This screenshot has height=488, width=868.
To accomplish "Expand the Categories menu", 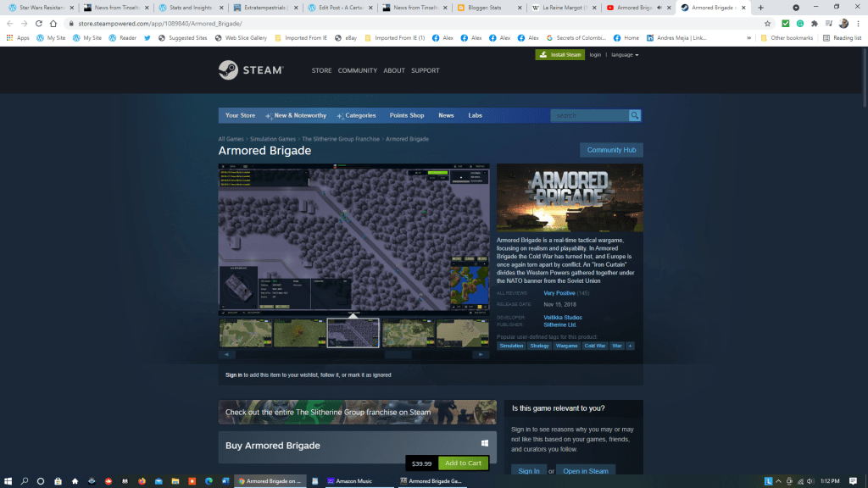I will tap(359, 115).
